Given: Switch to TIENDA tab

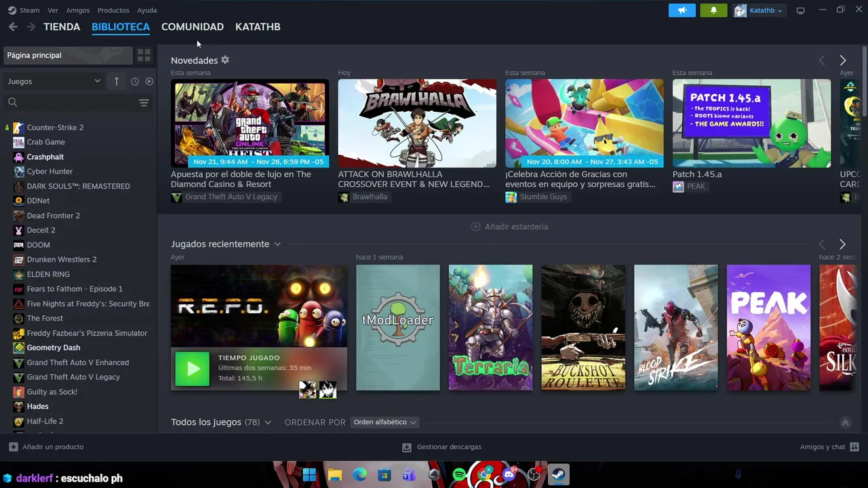Looking at the screenshot, I should pyautogui.click(x=62, y=26).
